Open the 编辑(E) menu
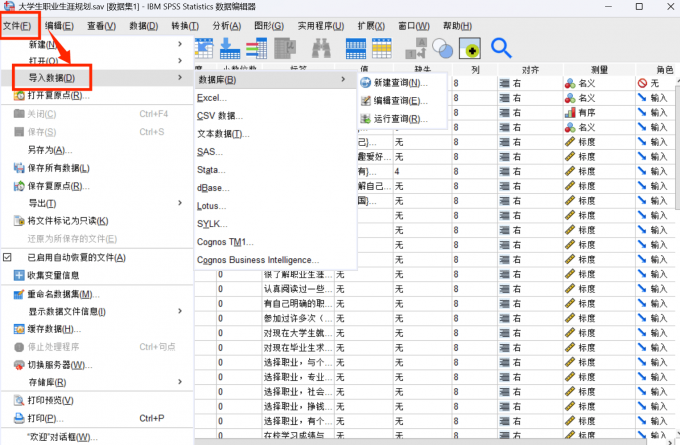This screenshot has height=445, width=680. [59, 26]
